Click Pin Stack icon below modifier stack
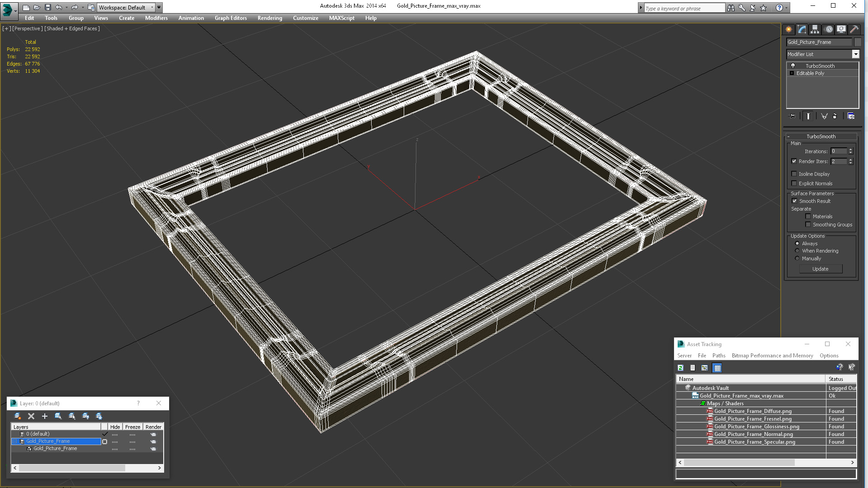This screenshot has height=488, width=868. coord(792,116)
